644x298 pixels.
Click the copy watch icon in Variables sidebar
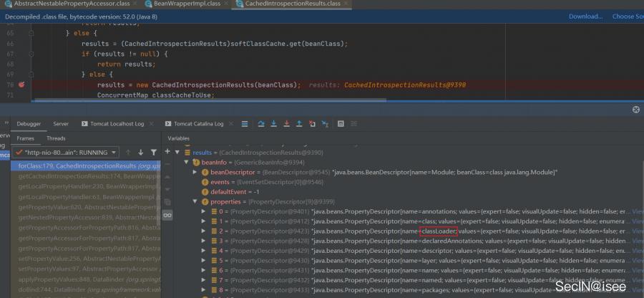(167, 202)
